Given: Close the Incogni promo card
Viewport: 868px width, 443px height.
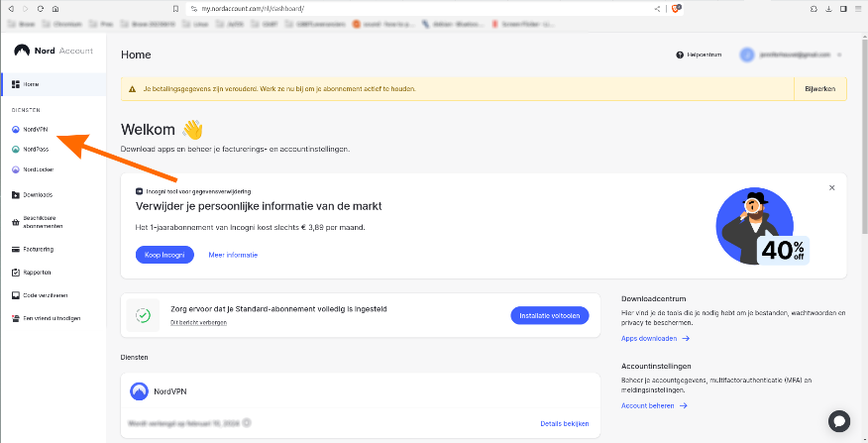Looking at the screenshot, I should [831, 187].
